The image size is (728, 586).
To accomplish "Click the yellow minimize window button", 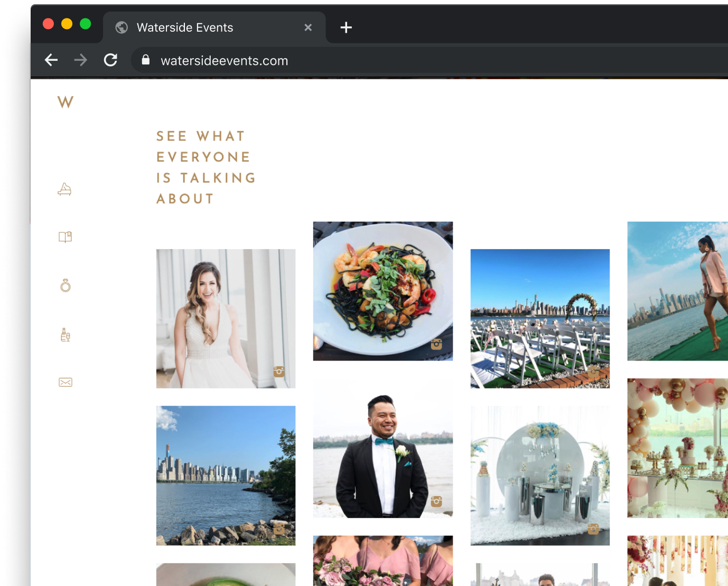I will pyautogui.click(x=67, y=24).
